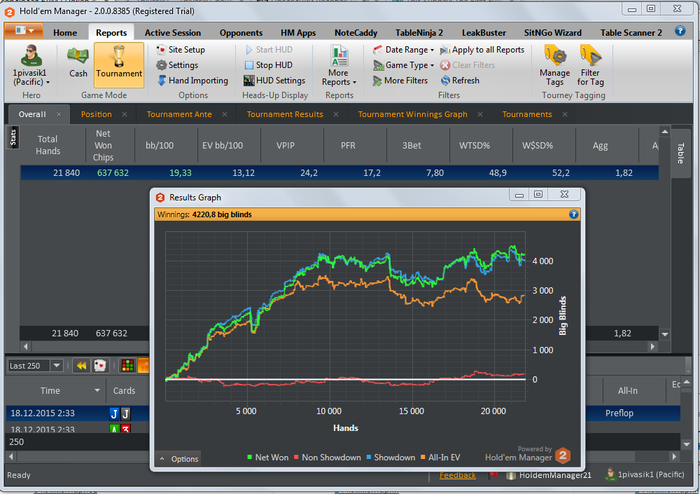
Task: Click Filter for Tag
Action: (590, 66)
